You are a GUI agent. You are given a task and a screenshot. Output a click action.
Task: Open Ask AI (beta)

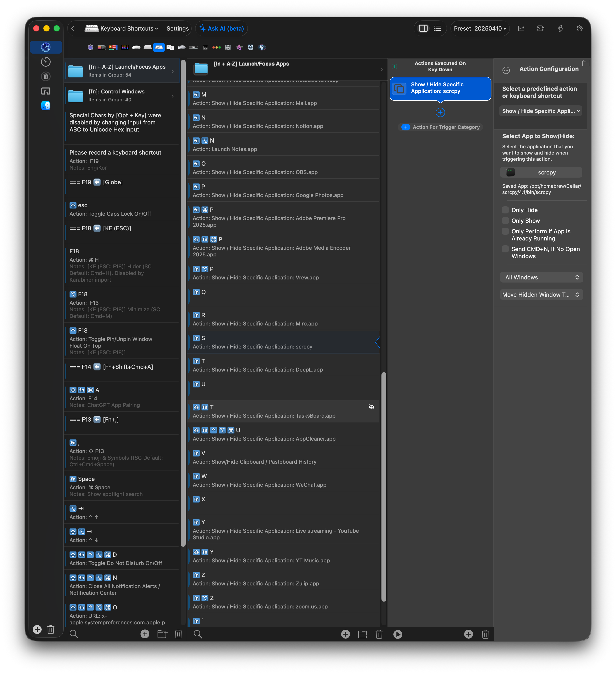222,28
